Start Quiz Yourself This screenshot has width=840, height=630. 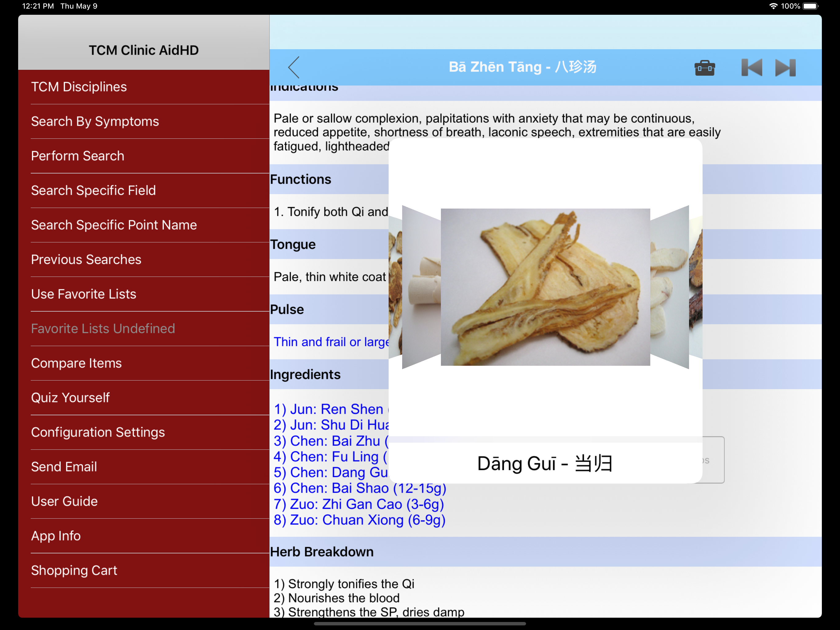point(144,398)
